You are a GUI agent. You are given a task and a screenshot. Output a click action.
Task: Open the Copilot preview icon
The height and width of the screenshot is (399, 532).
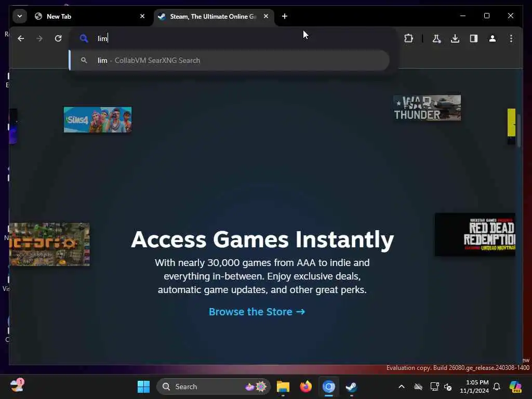515,387
